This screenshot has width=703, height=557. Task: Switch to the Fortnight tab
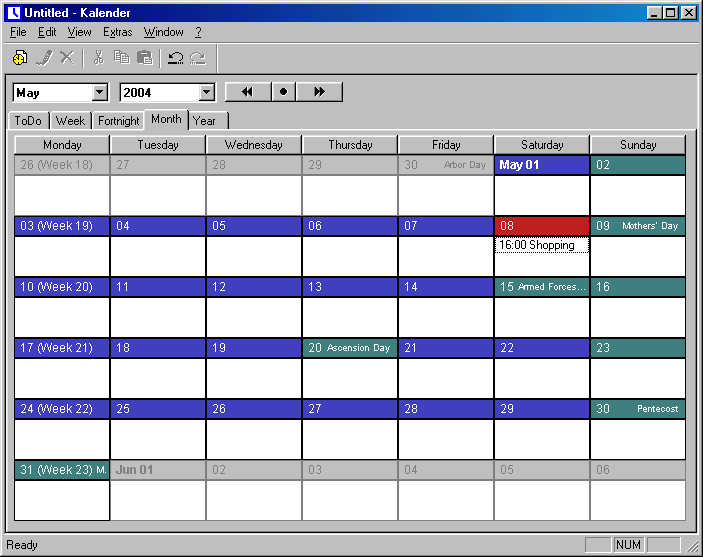(119, 121)
